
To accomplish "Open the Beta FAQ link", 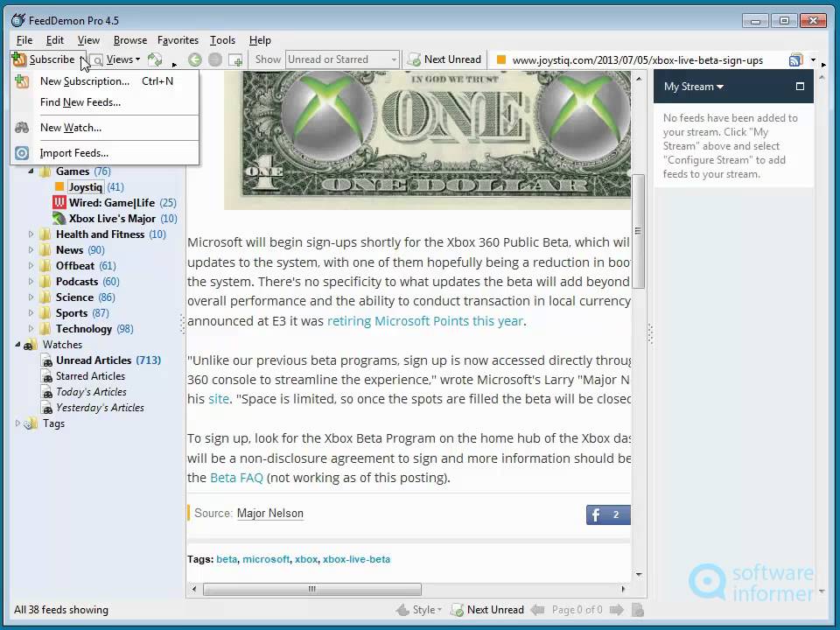I will pyautogui.click(x=237, y=478).
